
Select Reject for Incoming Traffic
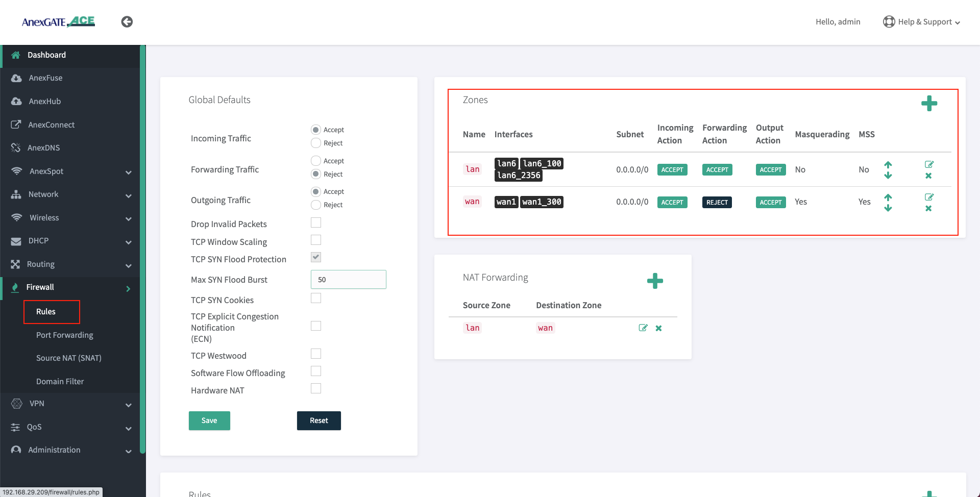tap(316, 143)
